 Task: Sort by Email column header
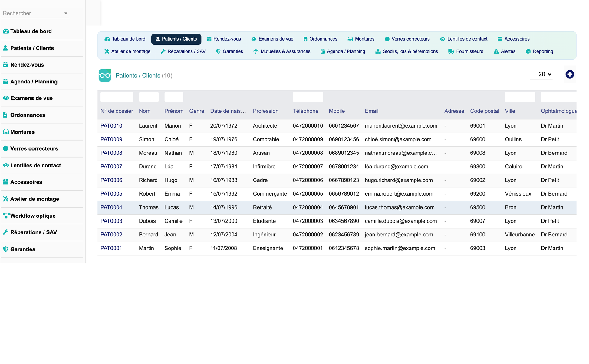coord(372,111)
